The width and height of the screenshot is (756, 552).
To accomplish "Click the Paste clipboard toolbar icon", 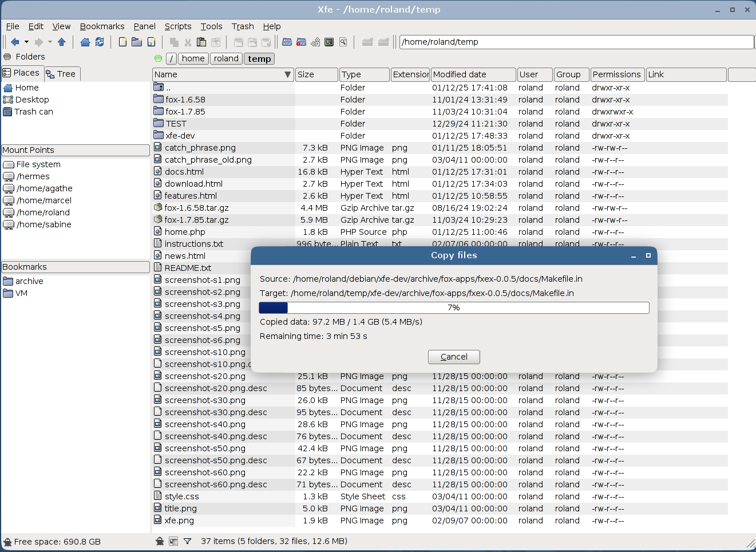I will 201,42.
